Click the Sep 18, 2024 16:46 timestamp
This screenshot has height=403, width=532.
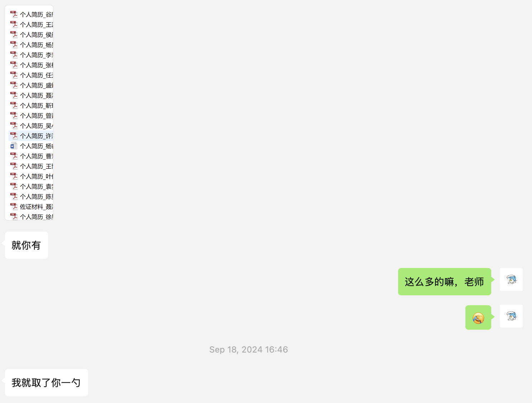coord(248,350)
